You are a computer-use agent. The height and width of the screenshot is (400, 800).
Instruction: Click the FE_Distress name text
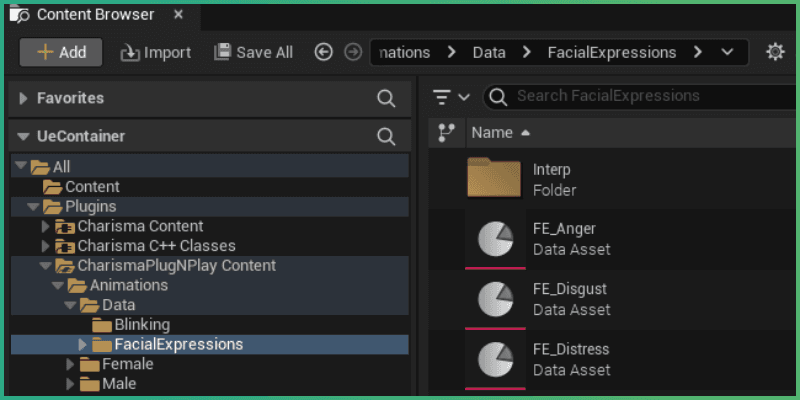(x=571, y=349)
